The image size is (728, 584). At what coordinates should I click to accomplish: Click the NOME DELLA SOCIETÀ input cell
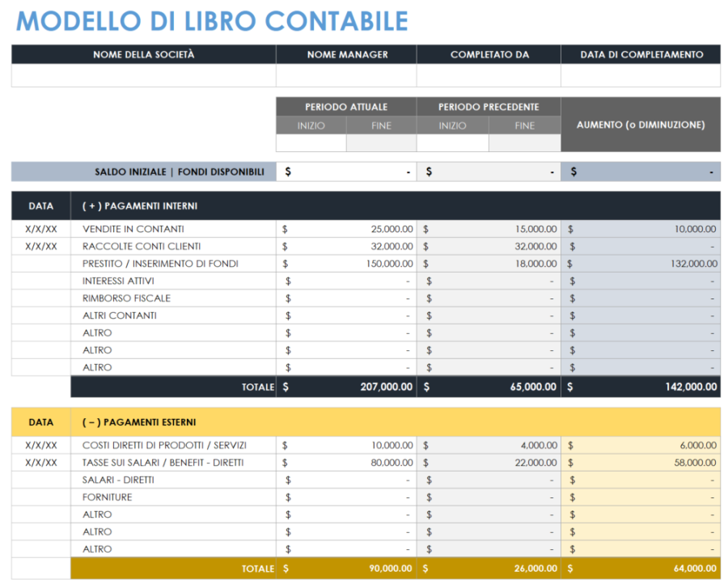coord(142,77)
